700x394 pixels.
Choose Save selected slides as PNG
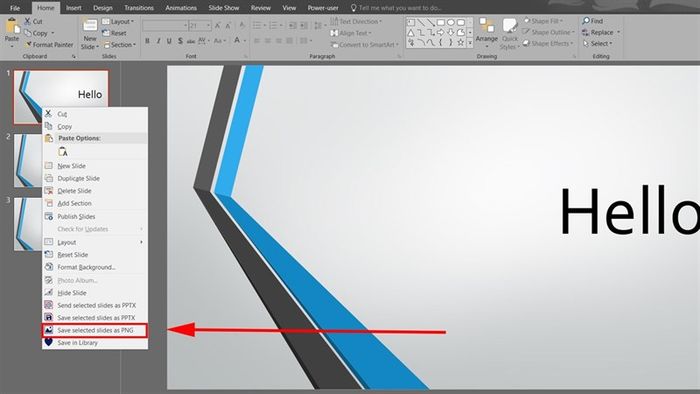95,330
